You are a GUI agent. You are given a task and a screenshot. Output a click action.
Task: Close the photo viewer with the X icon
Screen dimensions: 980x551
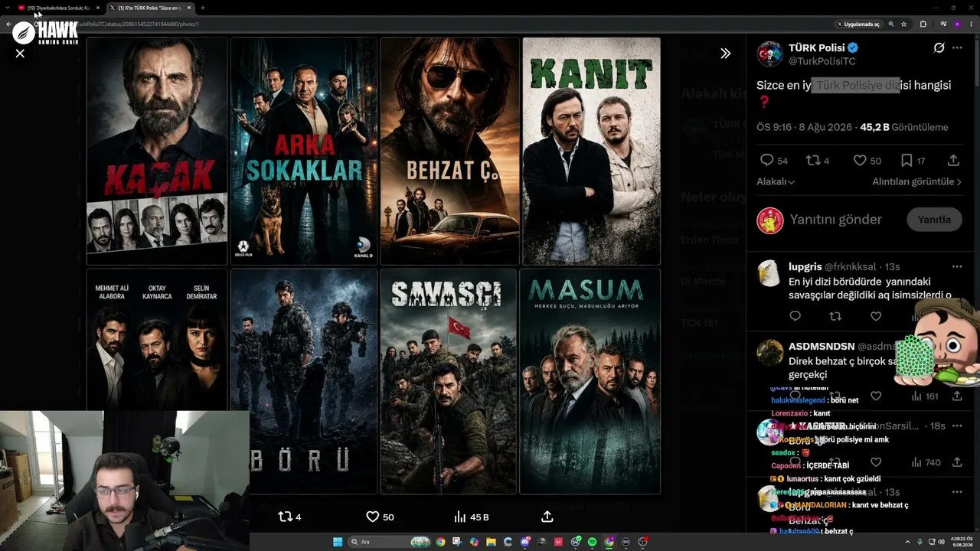(x=20, y=54)
